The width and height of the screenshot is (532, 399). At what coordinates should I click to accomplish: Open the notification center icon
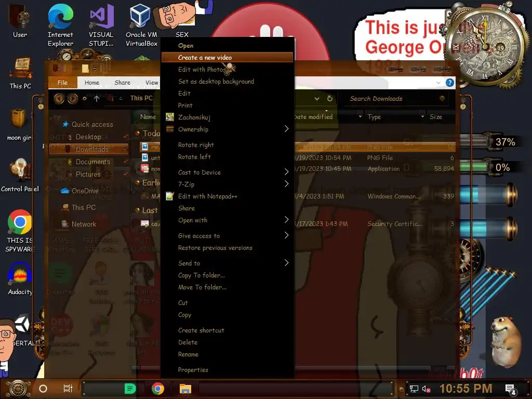[511, 389]
